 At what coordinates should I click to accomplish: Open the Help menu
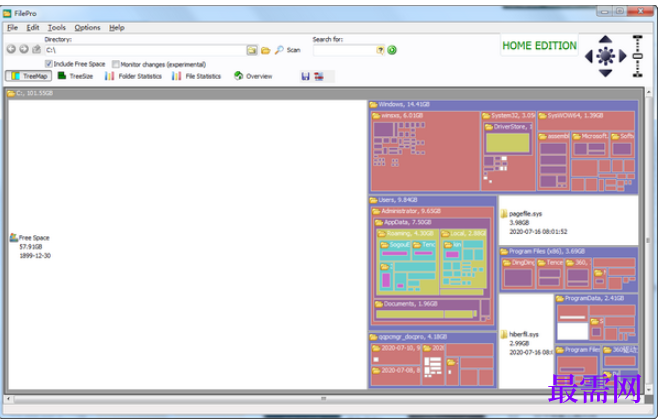click(117, 28)
